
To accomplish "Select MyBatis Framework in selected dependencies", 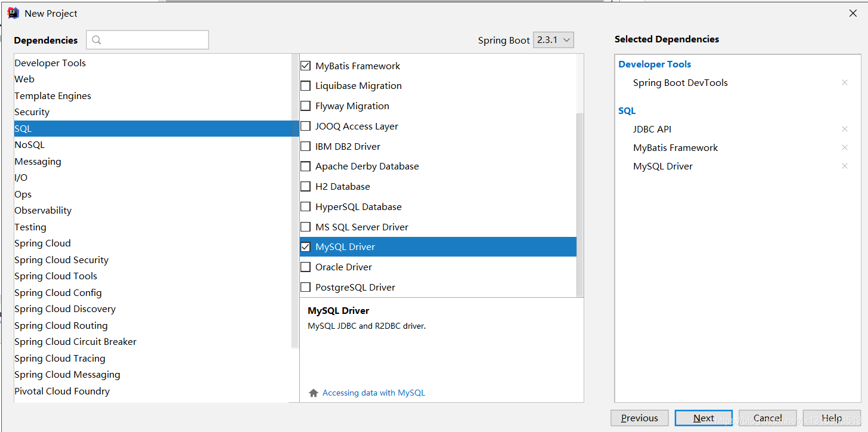I will click(675, 148).
